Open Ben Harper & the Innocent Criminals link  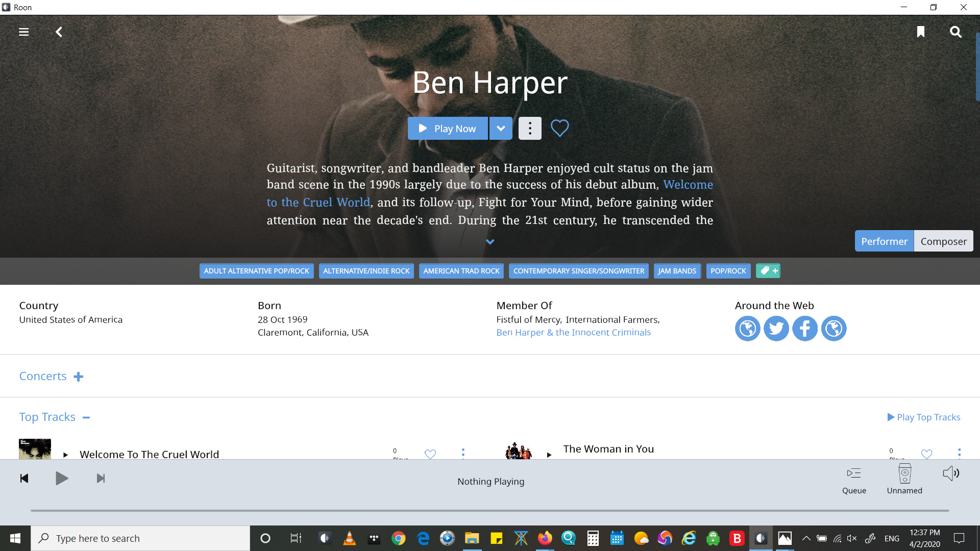click(573, 333)
